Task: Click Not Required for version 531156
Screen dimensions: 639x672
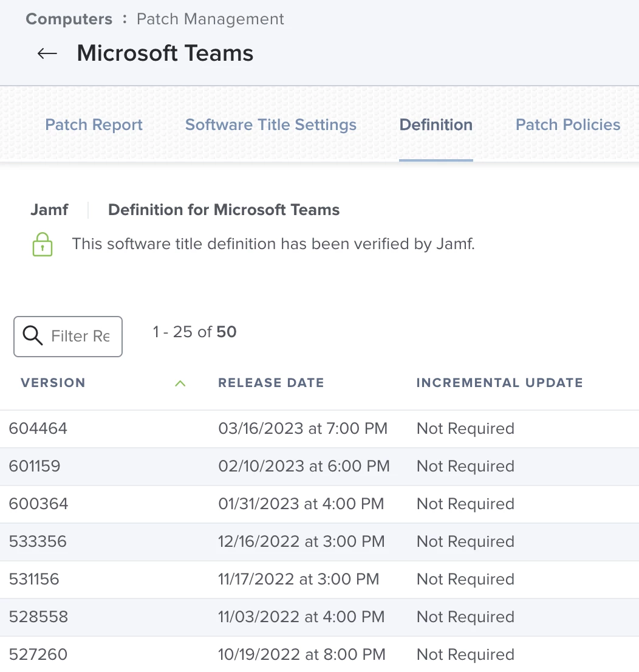Action: pos(465,580)
